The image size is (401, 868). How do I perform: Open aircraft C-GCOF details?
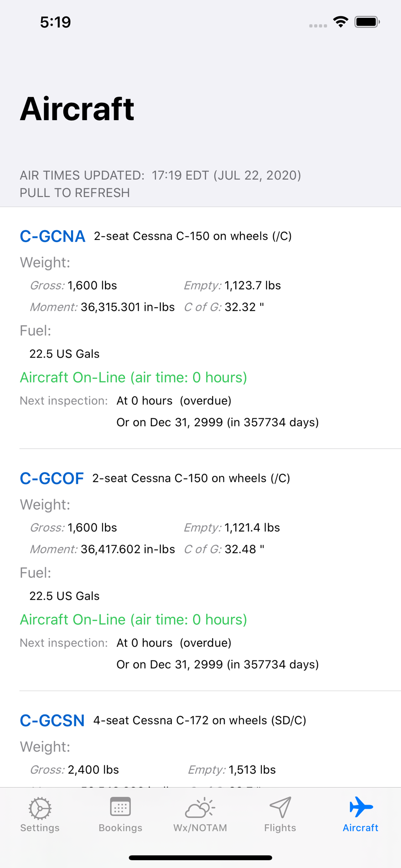click(52, 479)
